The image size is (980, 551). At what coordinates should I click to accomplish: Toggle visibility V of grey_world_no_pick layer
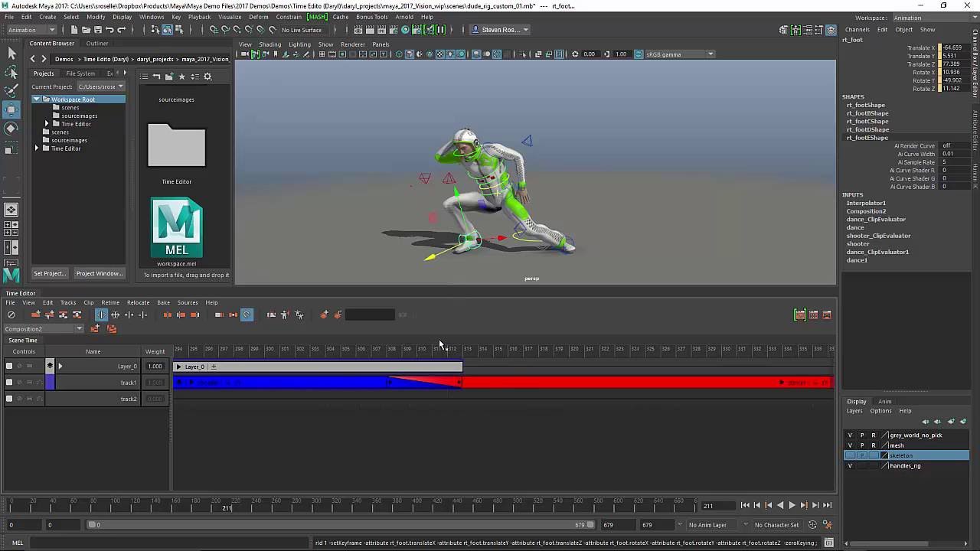point(850,435)
